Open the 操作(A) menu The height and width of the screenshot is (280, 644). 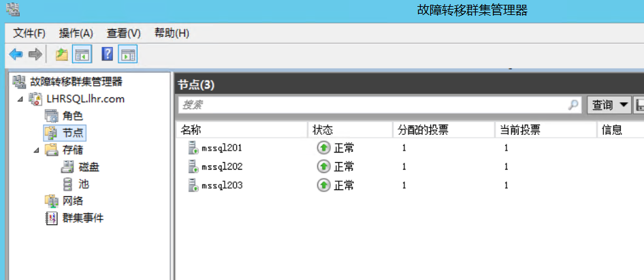click(76, 33)
